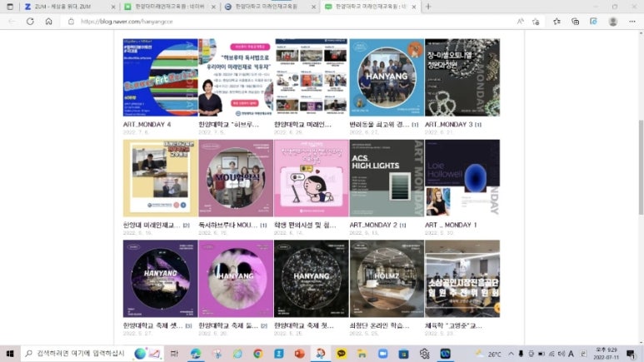Open the pink fluffy HANYANG thumbnail
Viewport: 644px width, 362px height.
(x=236, y=278)
